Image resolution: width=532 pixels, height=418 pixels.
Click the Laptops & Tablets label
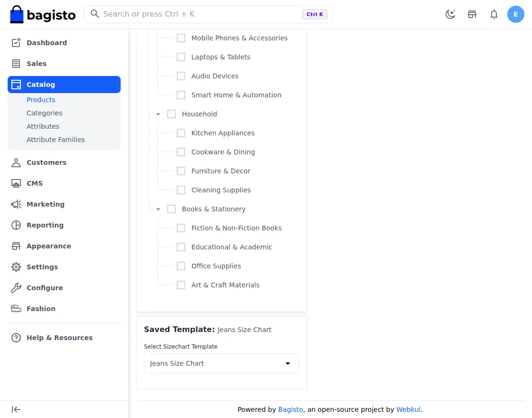(221, 57)
